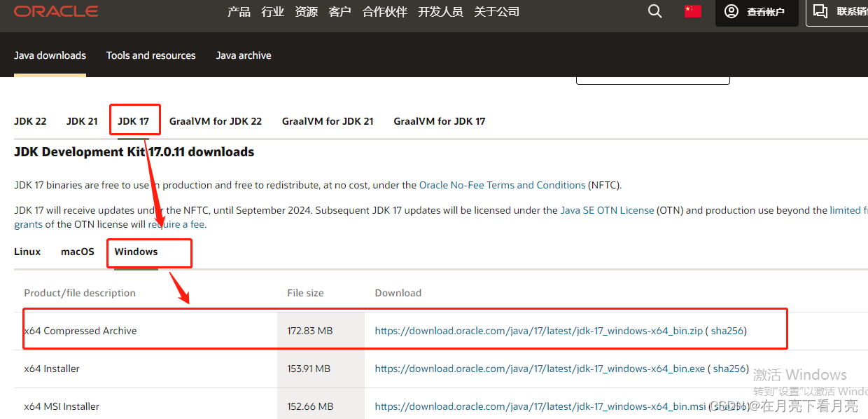Viewport: 868px width, 419px height.
Task: Click the 153.91 MB file size
Action: [309, 369]
